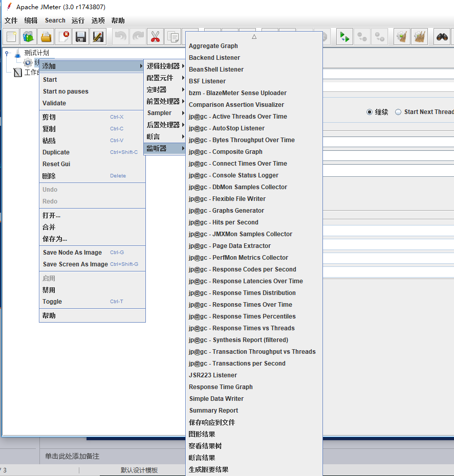Choose Reset Gui menu entry
454x476 pixels.
click(x=92, y=164)
